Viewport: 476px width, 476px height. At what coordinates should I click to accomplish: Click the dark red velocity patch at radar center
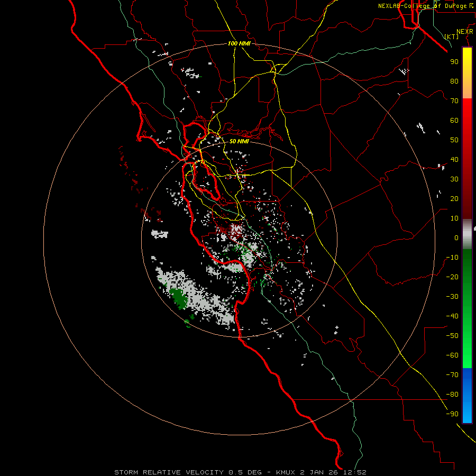click(235, 231)
